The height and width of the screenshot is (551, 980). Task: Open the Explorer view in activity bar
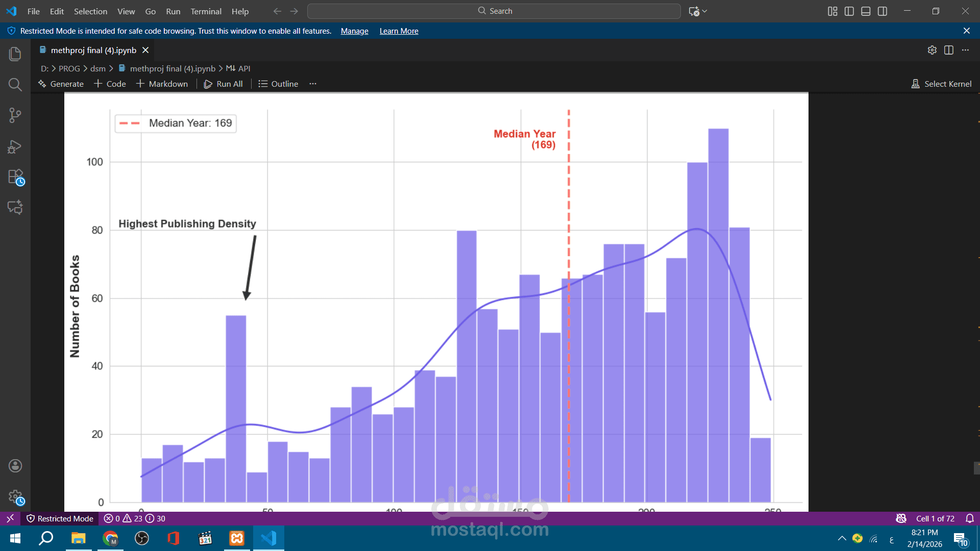(x=15, y=54)
